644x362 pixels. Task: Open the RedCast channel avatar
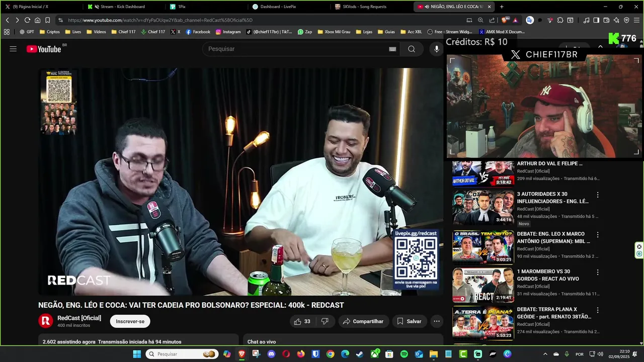tap(46, 321)
